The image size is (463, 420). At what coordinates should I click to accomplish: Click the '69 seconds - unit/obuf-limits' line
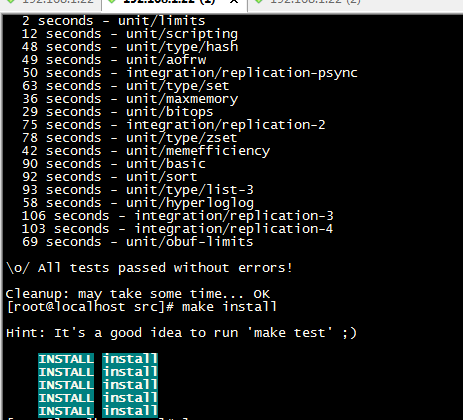138,242
